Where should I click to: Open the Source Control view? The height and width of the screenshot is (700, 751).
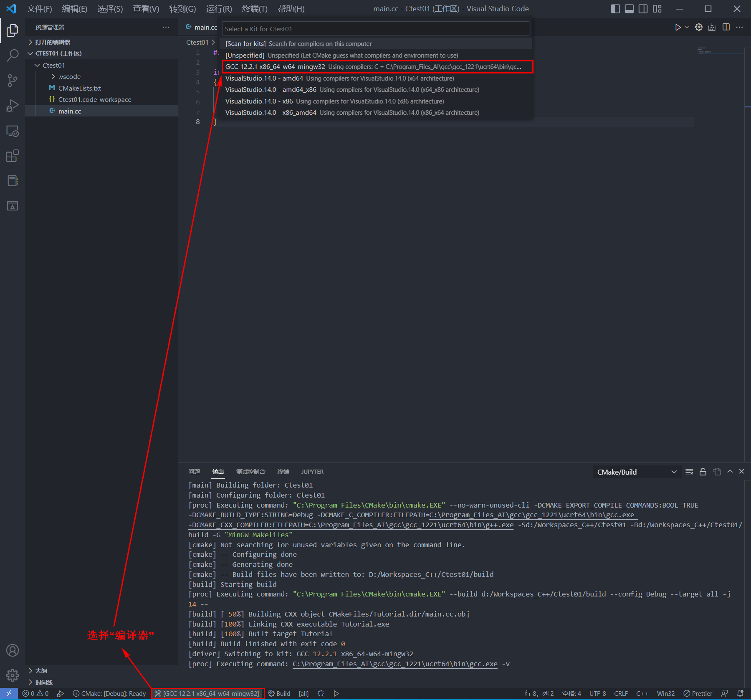12,80
